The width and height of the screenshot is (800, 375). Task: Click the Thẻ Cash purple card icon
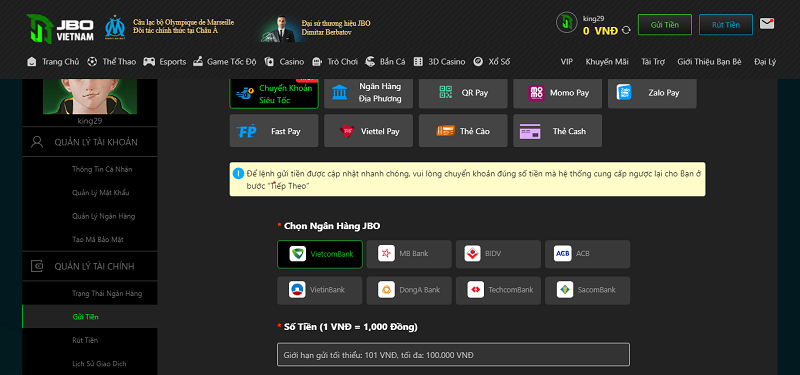530,131
